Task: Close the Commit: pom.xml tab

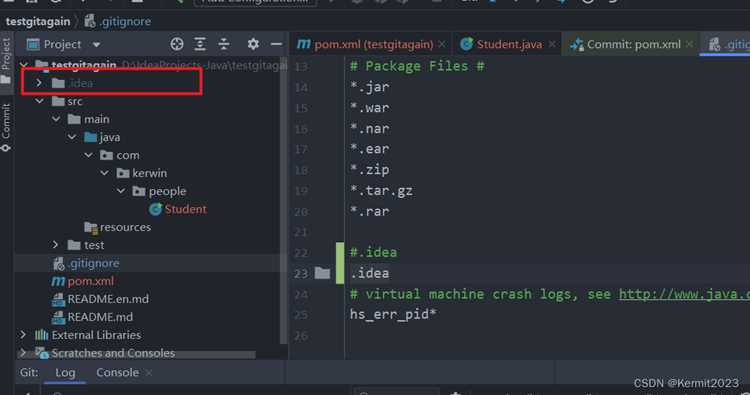Action: (x=689, y=44)
